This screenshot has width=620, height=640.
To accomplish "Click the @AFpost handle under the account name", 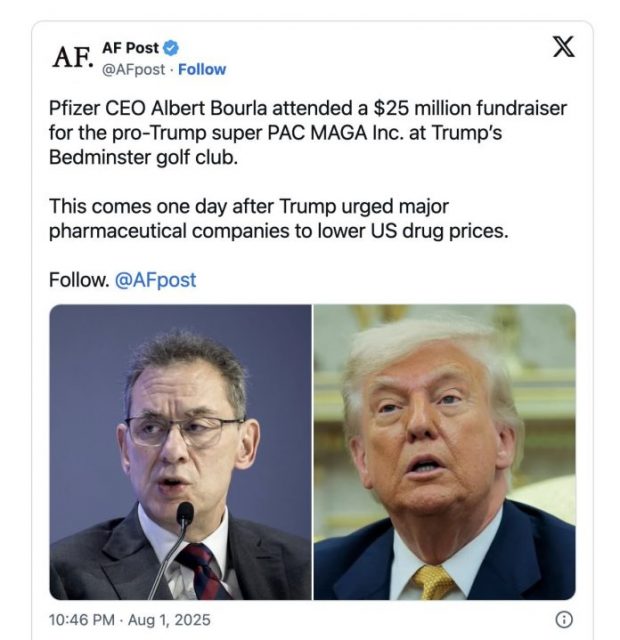I will (x=133, y=70).
